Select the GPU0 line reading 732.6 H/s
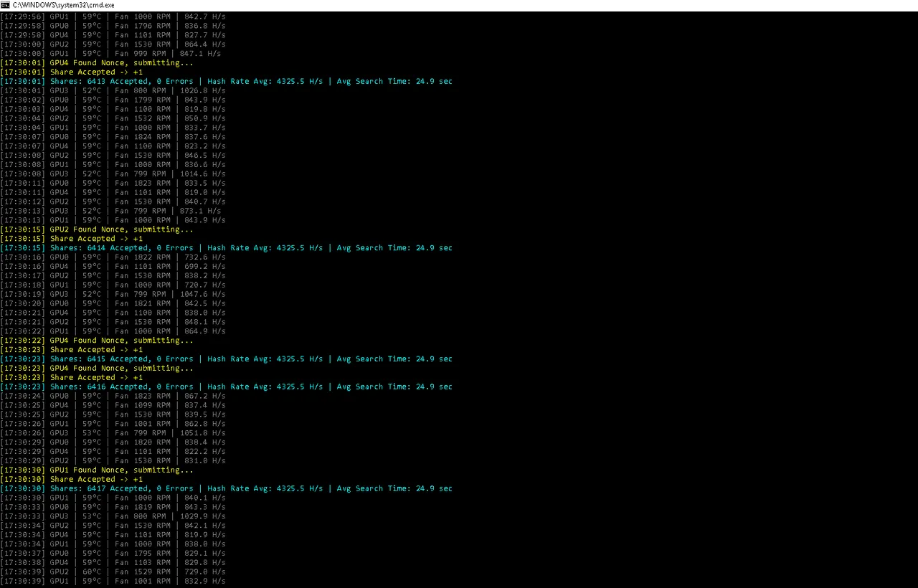This screenshot has height=588, width=918. click(x=113, y=257)
